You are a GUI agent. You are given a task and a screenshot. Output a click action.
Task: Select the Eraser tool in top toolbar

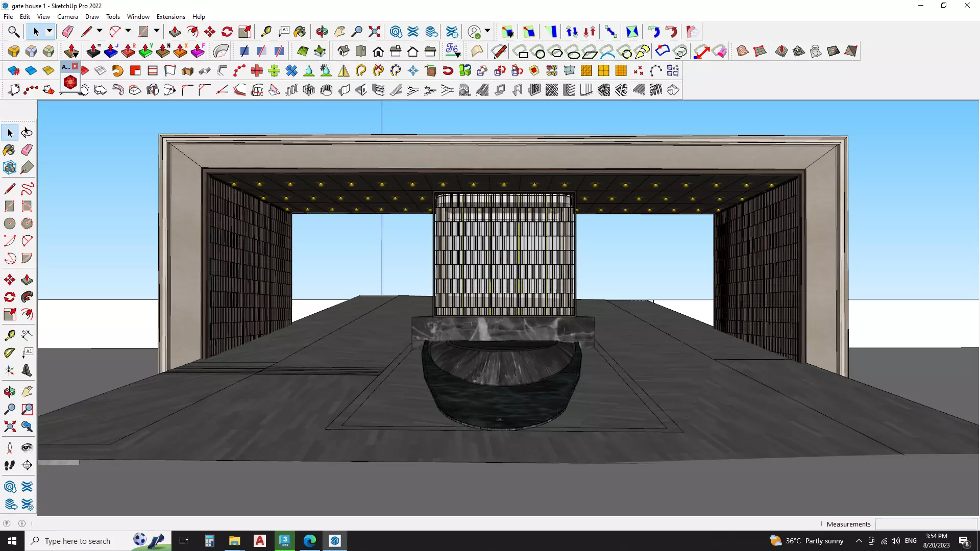pos(67,32)
